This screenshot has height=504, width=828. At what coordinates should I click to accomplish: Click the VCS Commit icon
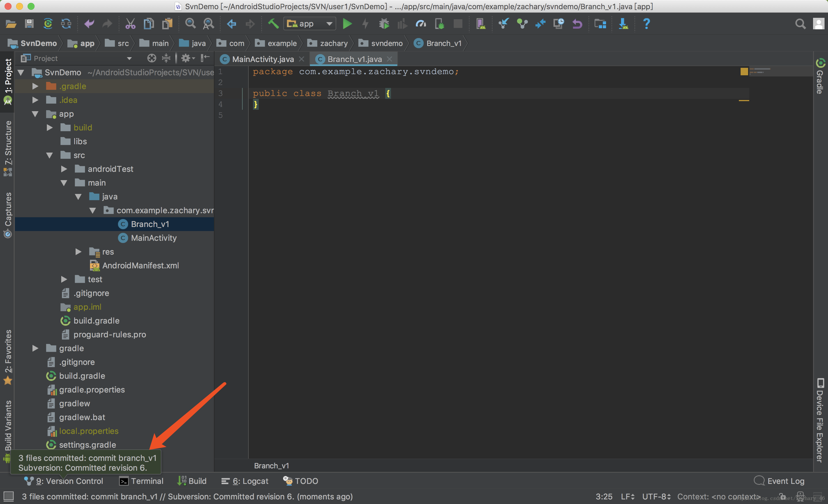522,24
